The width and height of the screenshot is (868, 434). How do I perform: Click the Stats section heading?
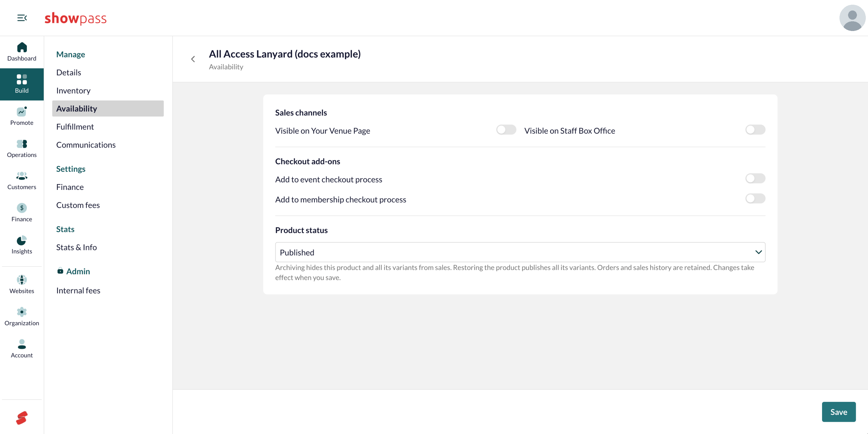(65, 229)
